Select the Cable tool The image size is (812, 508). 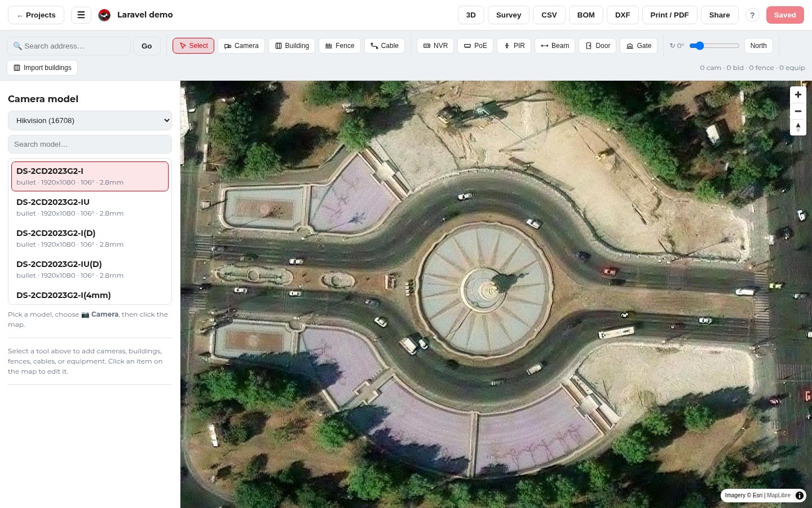pyautogui.click(x=385, y=46)
